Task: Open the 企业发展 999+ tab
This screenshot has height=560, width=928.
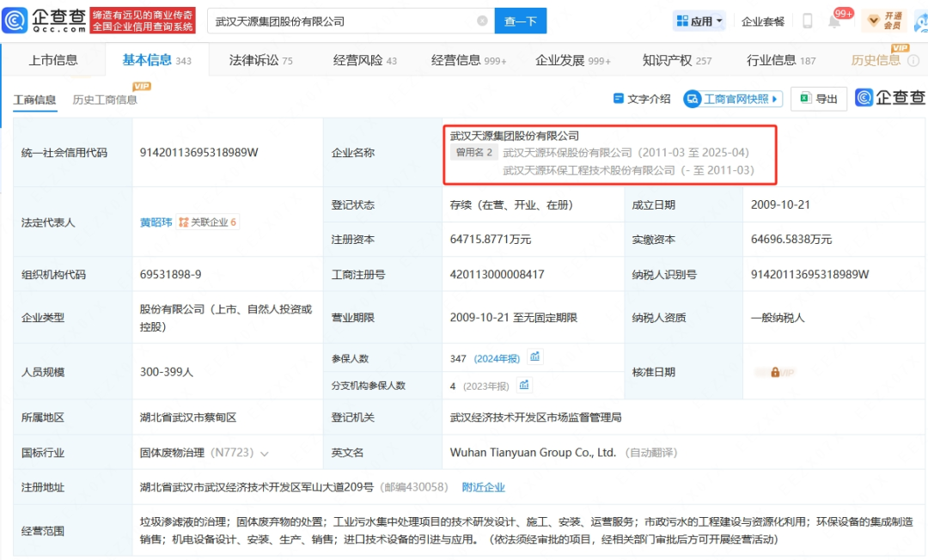Action: (x=573, y=60)
